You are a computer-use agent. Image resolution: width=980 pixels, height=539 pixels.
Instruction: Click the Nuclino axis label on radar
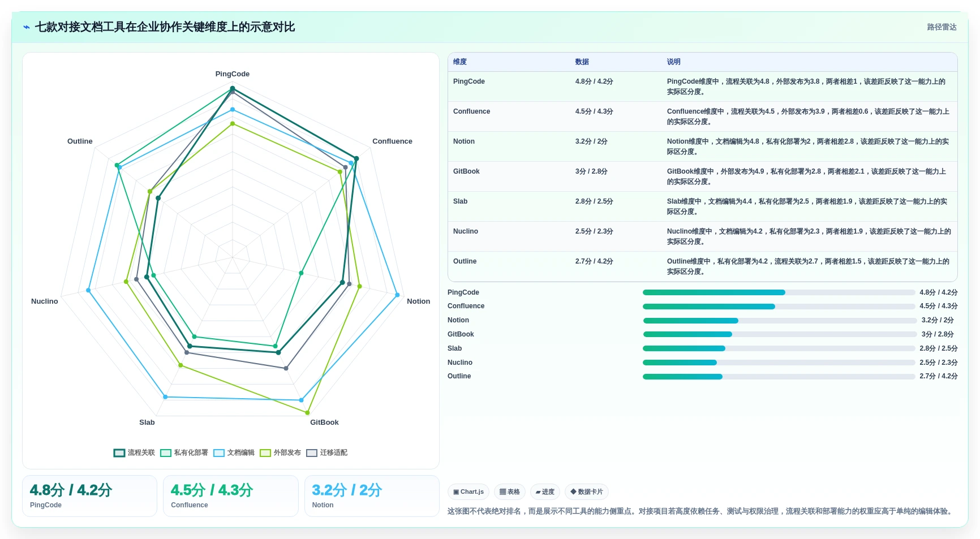pos(45,301)
